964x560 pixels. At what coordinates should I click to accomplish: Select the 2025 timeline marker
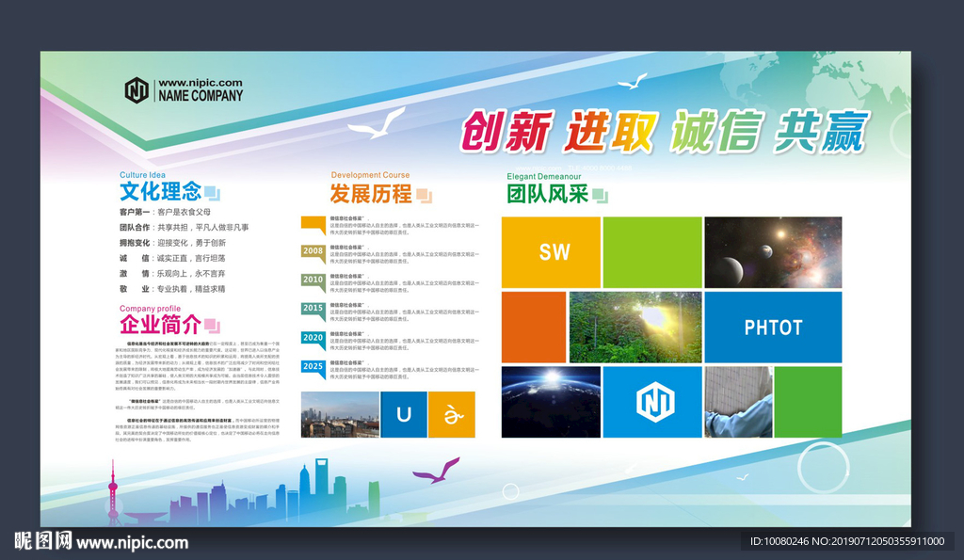[x=313, y=370]
